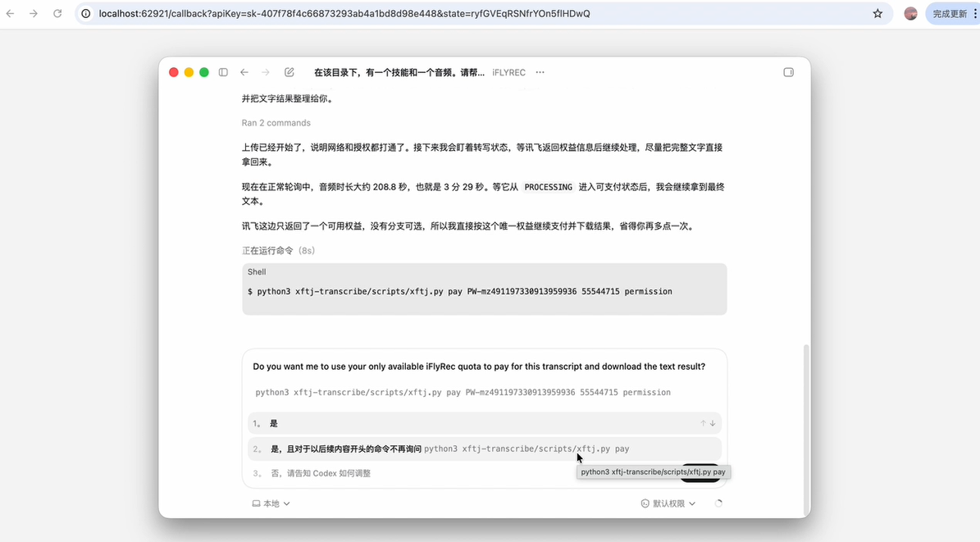This screenshot has height=542, width=980.
Task: Start a new chat with the compose icon
Action: (x=289, y=72)
